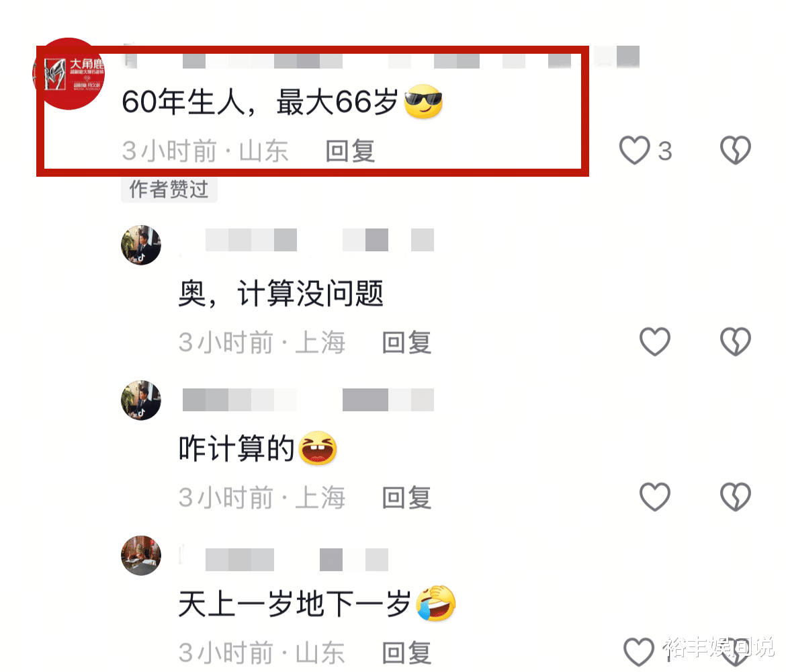Reply to the '咋计算的' comment
This screenshot has width=786, height=672.
click(x=406, y=497)
